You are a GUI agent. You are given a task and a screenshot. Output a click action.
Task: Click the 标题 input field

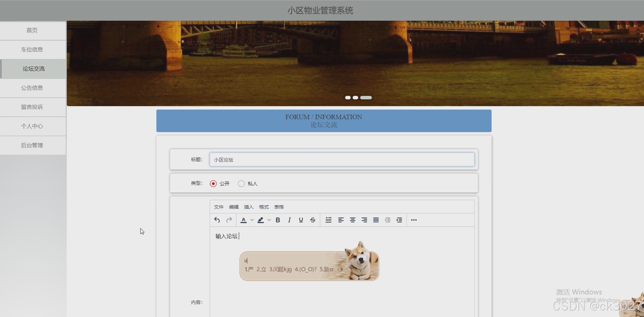(342, 159)
